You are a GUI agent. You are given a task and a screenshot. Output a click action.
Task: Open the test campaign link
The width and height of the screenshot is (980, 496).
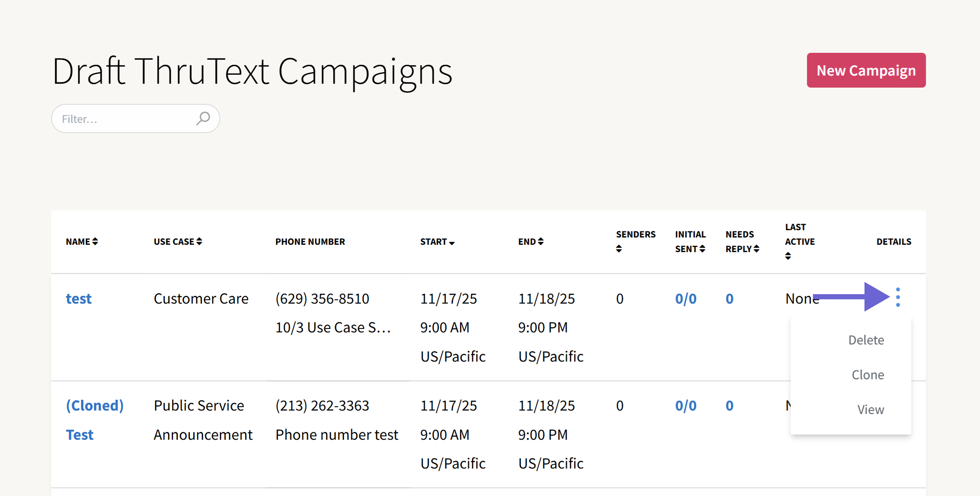(x=79, y=298)
